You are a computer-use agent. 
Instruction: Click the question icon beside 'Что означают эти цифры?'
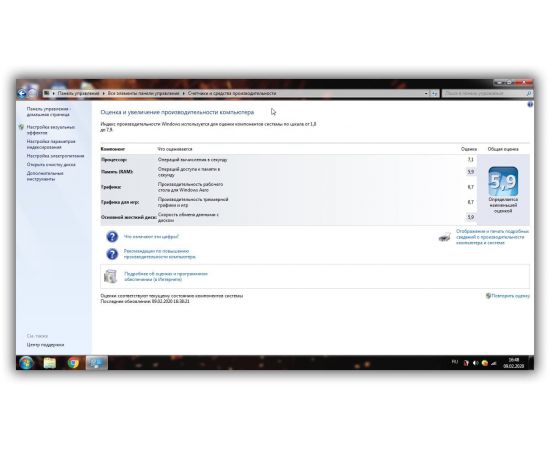click(112, 237)
